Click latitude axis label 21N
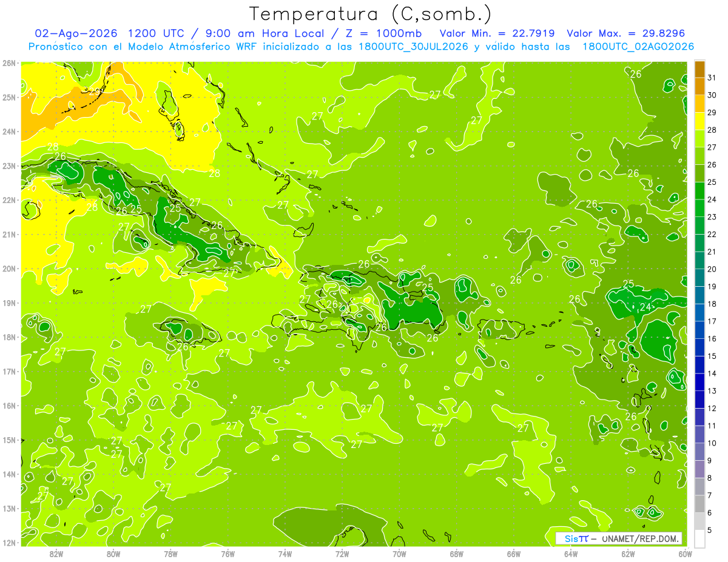Viewport: 728px width, 562px height. coord(9,235)
